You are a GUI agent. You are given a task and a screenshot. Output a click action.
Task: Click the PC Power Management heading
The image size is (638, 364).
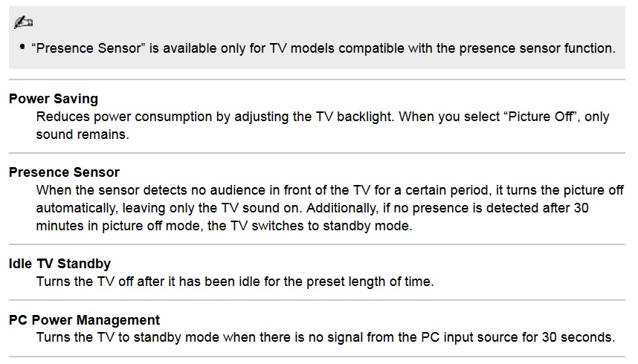[84, 320]
